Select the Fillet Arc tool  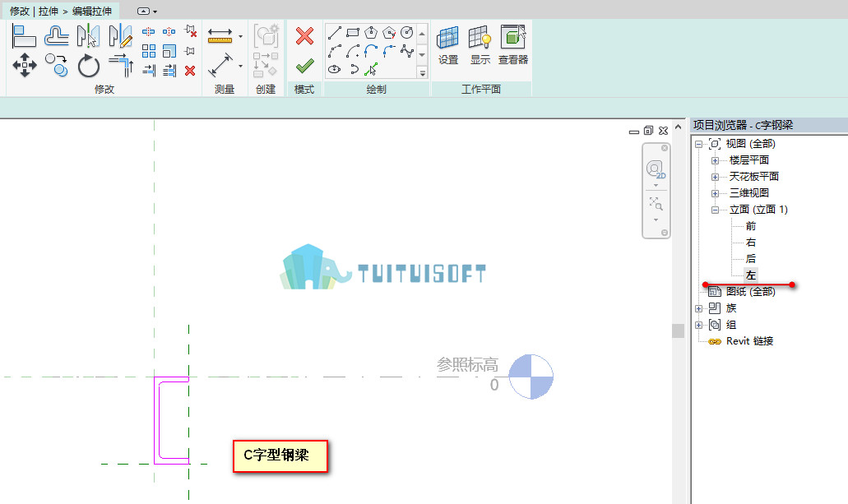[x=389, y=51]
